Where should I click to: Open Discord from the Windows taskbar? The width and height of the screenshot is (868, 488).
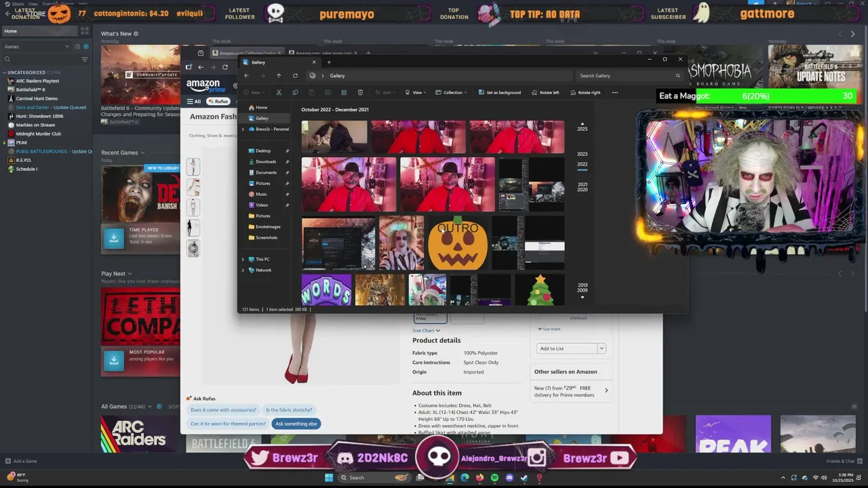point(509,478)
